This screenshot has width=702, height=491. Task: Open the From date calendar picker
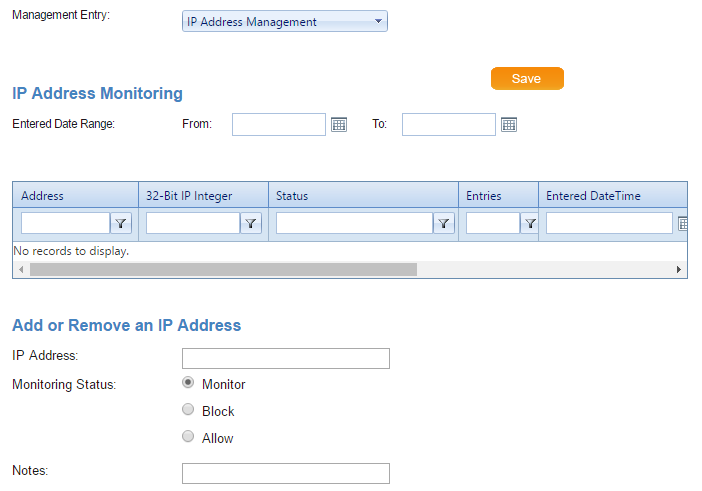click(339, 125)
